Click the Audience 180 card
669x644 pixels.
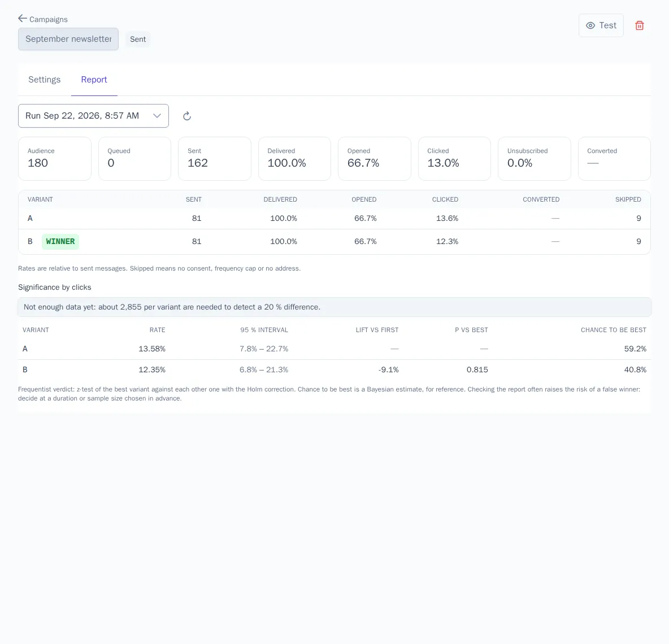pos(55,159)
